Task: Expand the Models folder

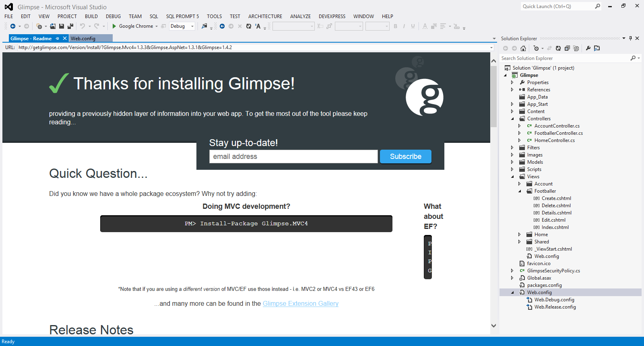Action: [512, 162]
